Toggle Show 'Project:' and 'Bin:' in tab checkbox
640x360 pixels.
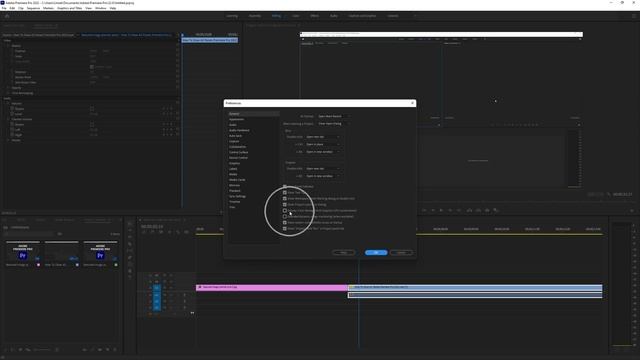coord(285,229)
